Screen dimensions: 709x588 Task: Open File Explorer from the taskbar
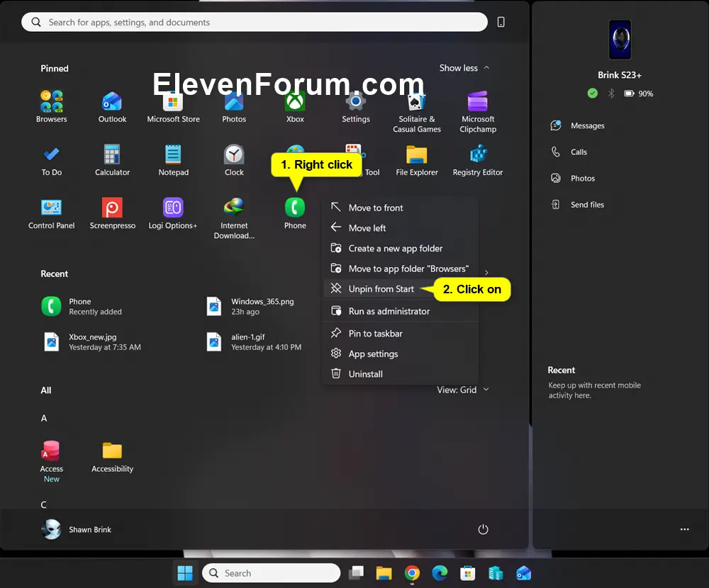point(384,573)
